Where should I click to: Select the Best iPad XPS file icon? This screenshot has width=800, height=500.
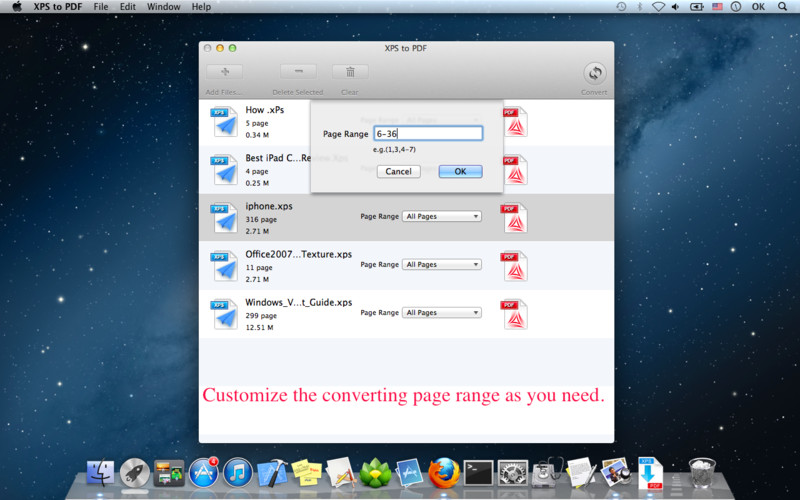224,169
